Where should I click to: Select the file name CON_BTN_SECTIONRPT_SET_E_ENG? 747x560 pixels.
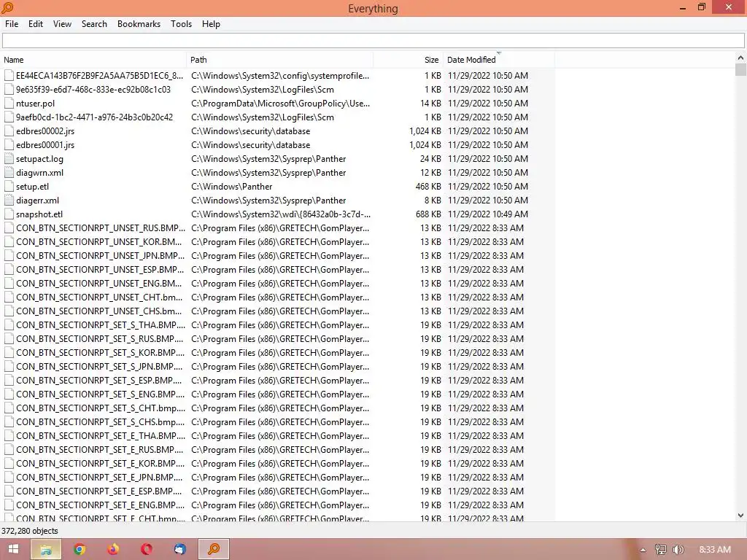[x=100, y=505]
